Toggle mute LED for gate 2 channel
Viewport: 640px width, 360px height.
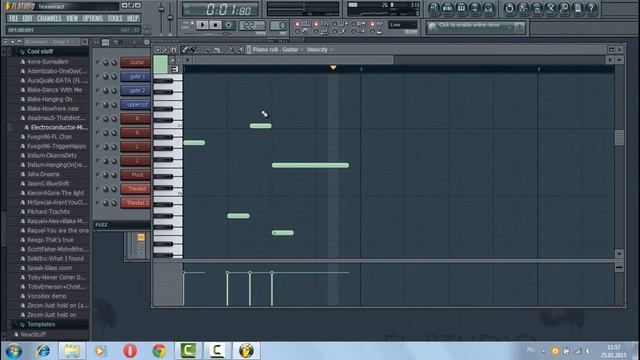click(x=98, y=91)
